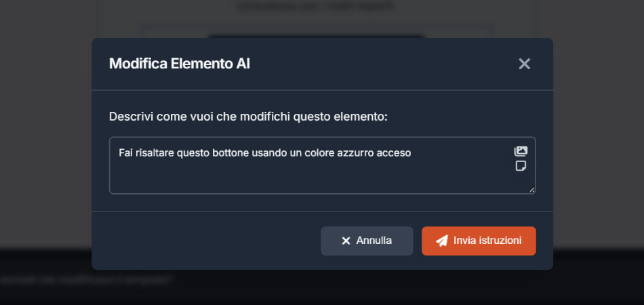Send with the Invia istruzioni button

[x=479, y=241]
